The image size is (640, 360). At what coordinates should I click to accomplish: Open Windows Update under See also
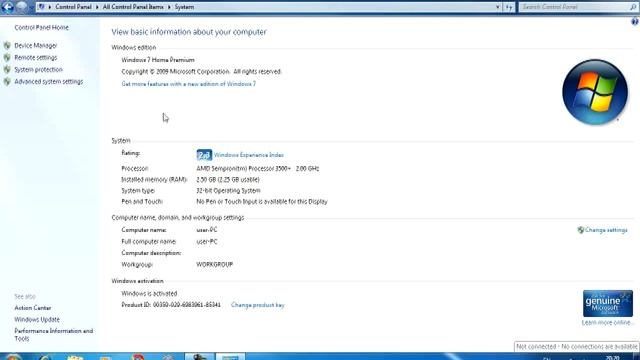[37, 320]
